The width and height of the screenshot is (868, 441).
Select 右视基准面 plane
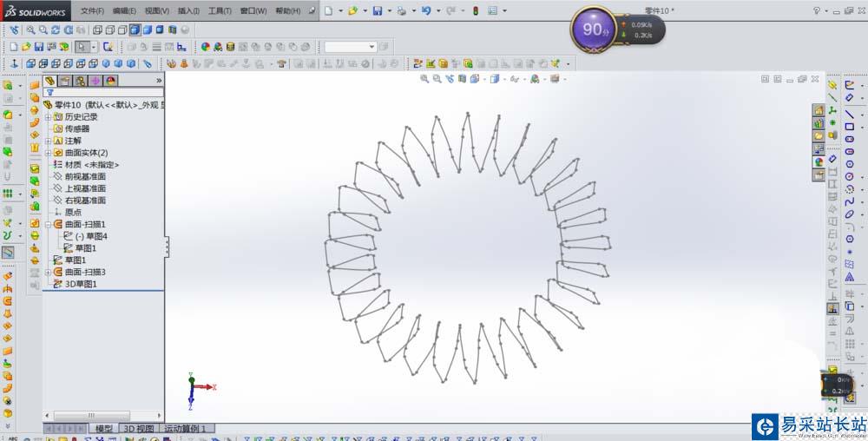click(80, 201)
